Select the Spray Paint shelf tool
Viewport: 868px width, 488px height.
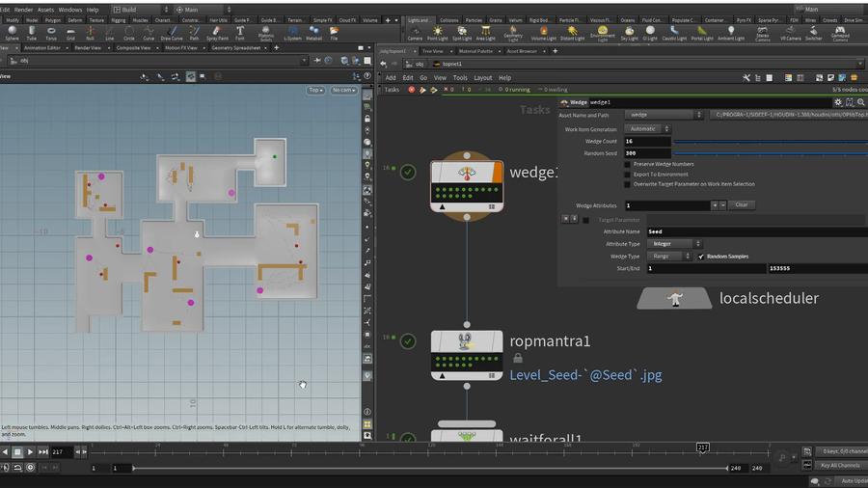217,33
